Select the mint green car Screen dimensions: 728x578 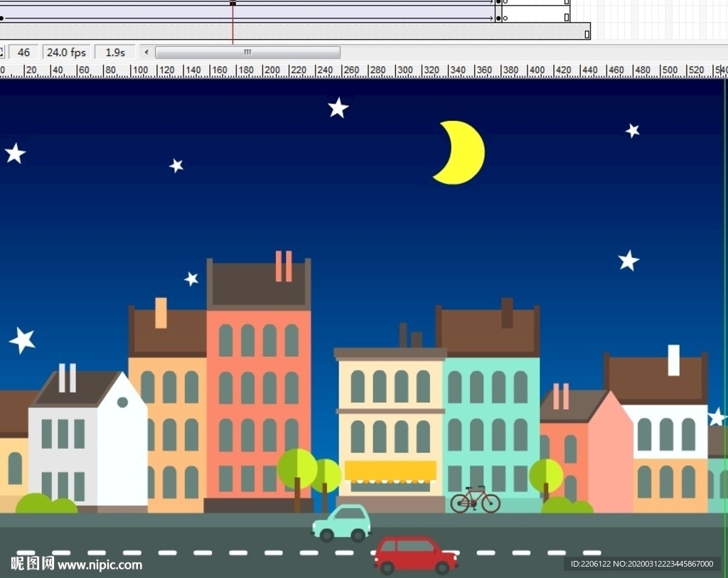tap(342, 523)
